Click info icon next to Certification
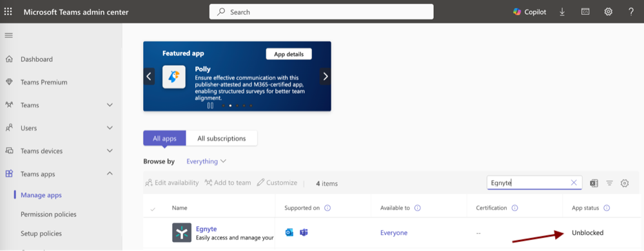 click(x=514, y=208)
